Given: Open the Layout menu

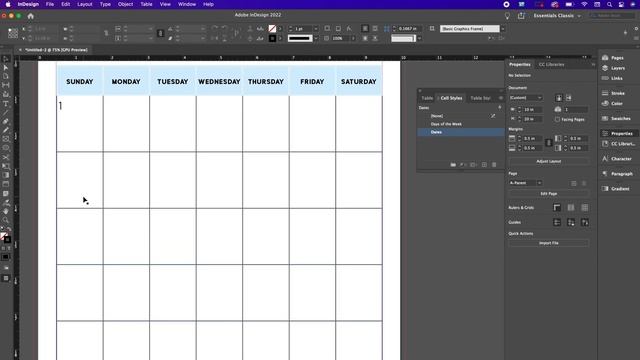Looking at the screenshot, I should click(x=84, y=4).
